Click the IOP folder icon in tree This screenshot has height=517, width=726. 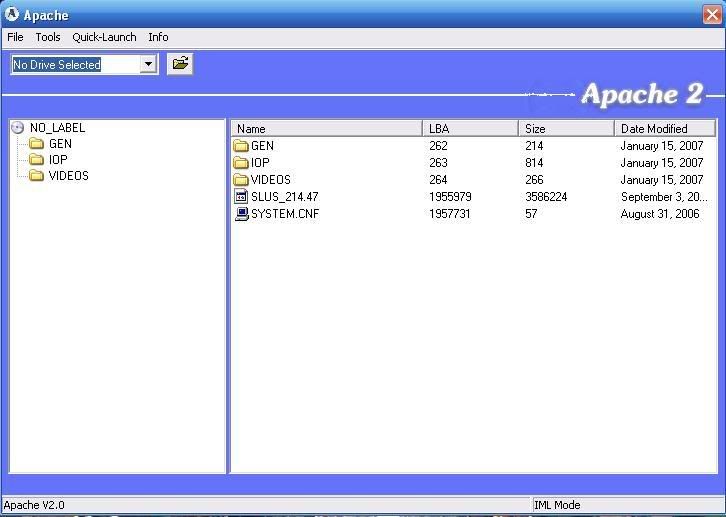coord(36,160)
